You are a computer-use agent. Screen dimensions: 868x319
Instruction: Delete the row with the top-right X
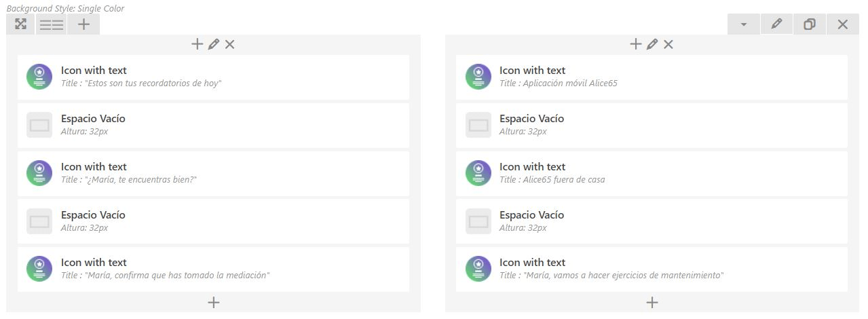pos(843,24)
